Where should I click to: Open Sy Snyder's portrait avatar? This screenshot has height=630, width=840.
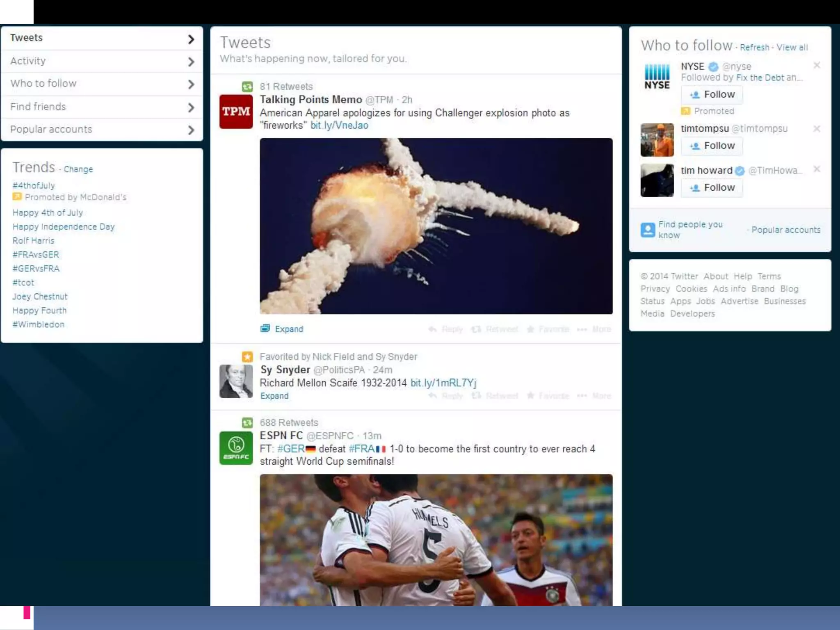pyautogui.click(x=236, y=381)
